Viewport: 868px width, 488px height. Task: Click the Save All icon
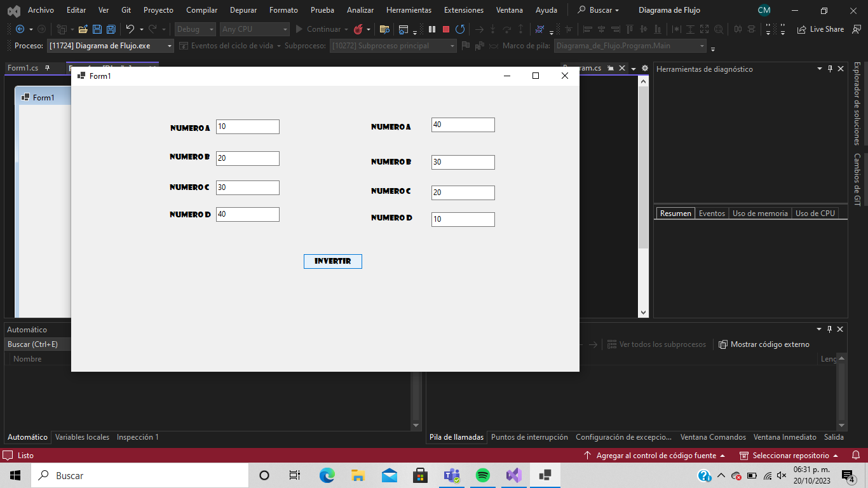coord(111,29)
